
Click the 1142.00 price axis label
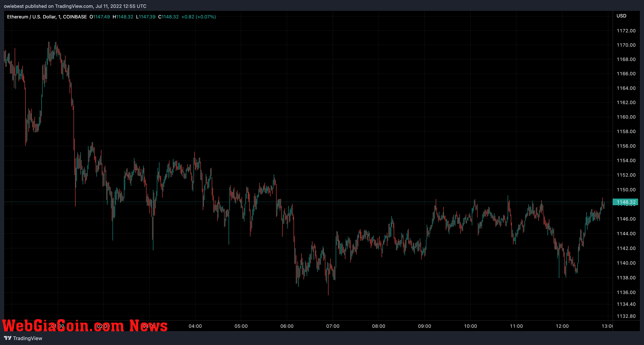(626, 248)
